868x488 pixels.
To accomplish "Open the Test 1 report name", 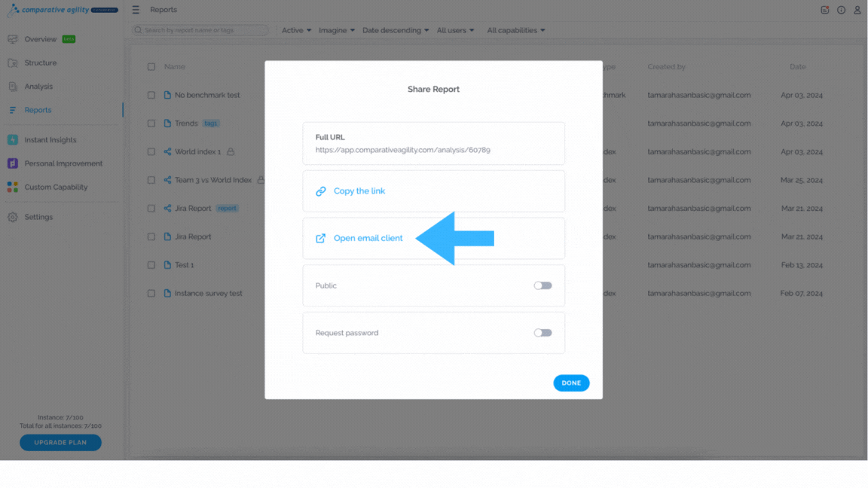I will [185, 265].
